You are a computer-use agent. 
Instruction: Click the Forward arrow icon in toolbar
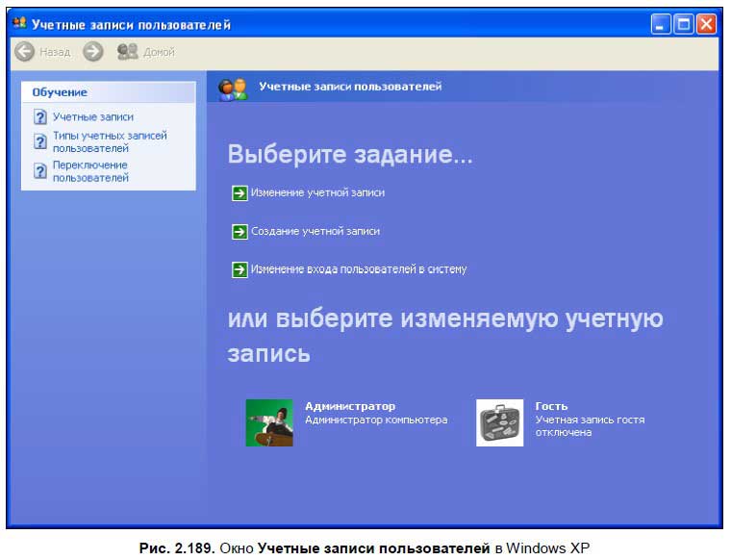(x=93, y=51)
